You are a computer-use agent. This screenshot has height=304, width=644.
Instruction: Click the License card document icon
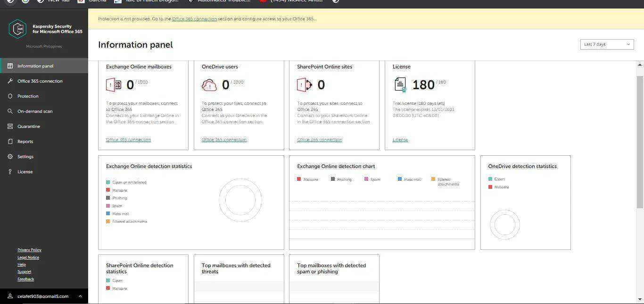[400, 85]
